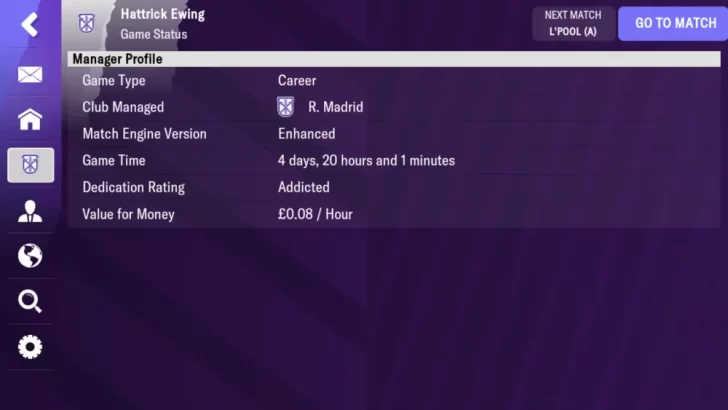Go back using the white arrow
The height and width of the screenshot is (410, 728).
click(x=30, y=25)
